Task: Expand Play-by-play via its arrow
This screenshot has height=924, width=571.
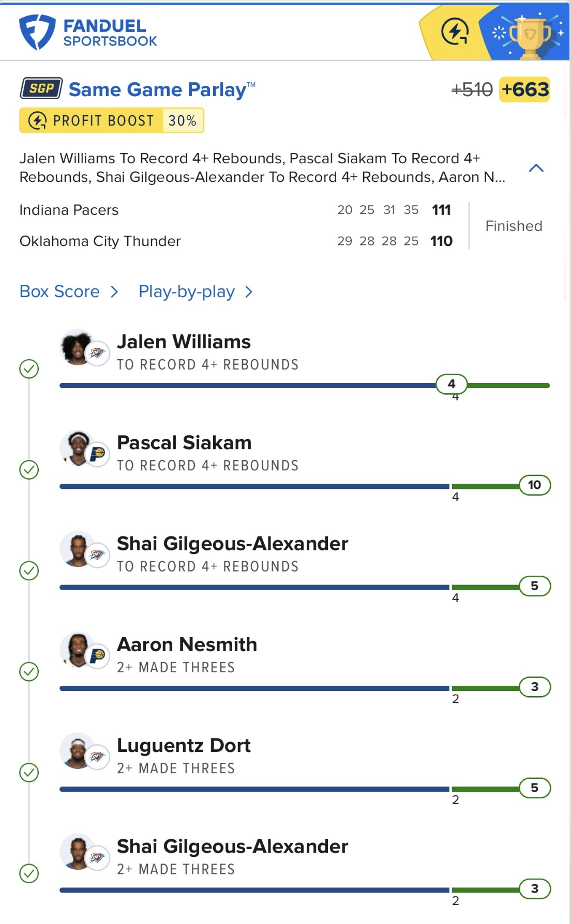Action: click(x=249, y=292)
